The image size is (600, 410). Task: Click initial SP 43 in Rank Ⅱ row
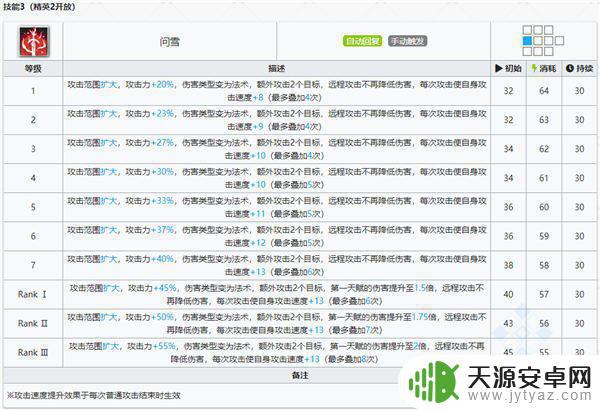508,323
